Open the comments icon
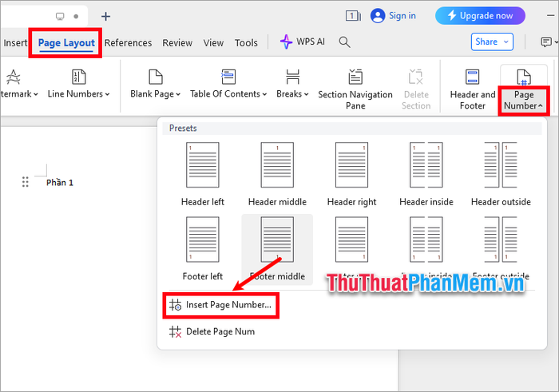 (x=545, y=42)
